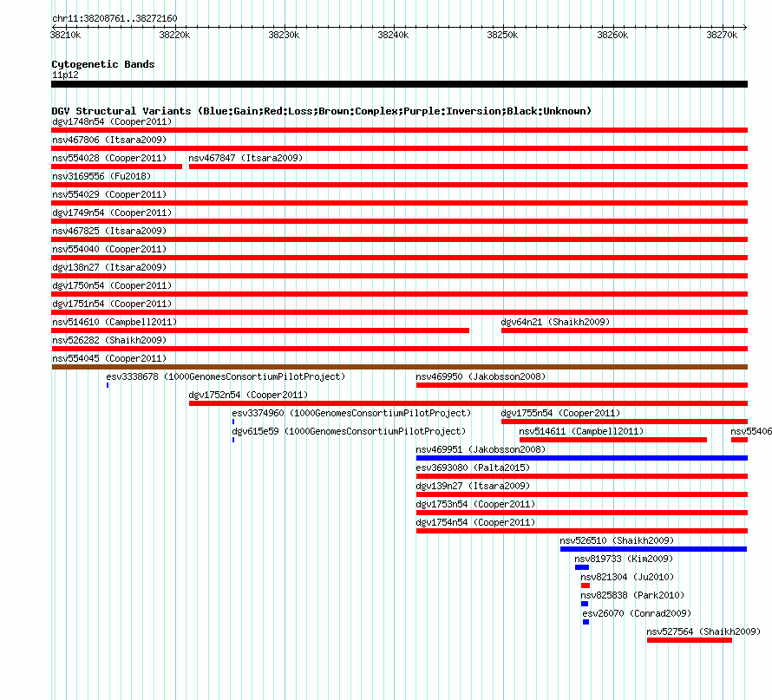Select the black 11p12 cytogenetic band bar

(x=399, y=84)
